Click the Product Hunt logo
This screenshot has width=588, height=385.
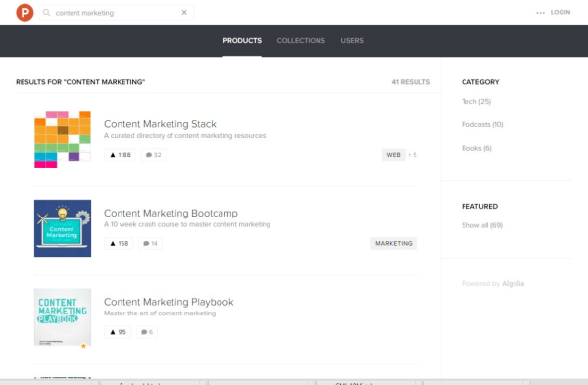(x=24, y=13)
